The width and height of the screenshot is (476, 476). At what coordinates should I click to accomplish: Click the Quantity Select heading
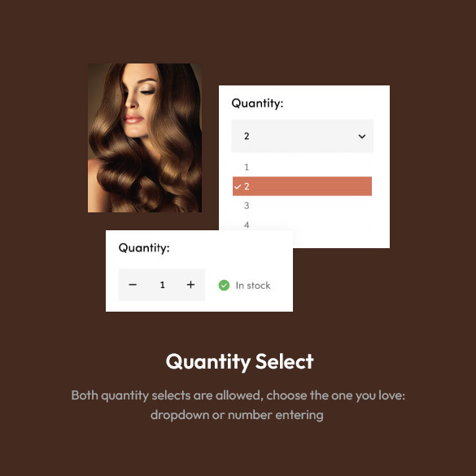(x=239, y=361)
